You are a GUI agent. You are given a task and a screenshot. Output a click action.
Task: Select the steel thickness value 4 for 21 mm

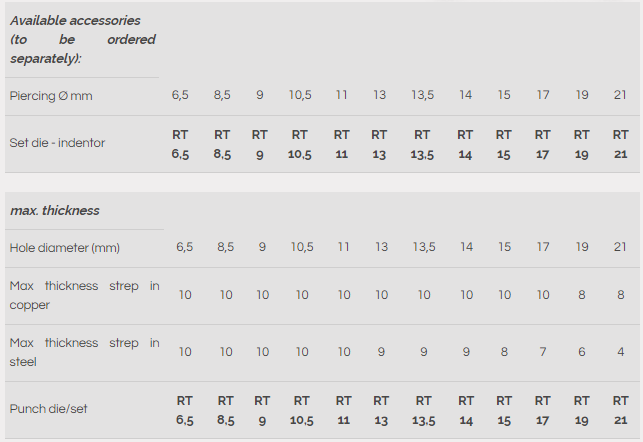pyautogui.click(x=621, y=352)
